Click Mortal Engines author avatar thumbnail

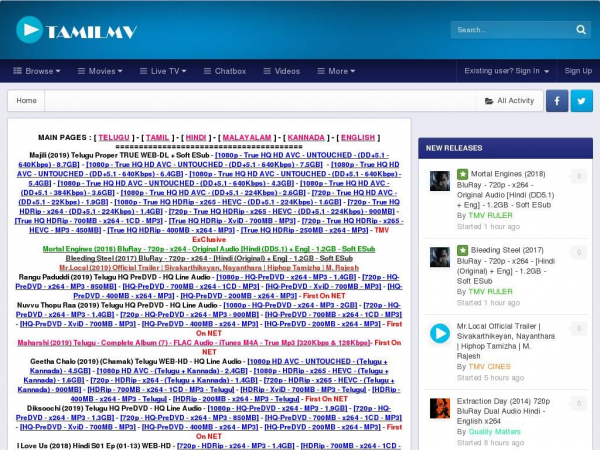439,181
